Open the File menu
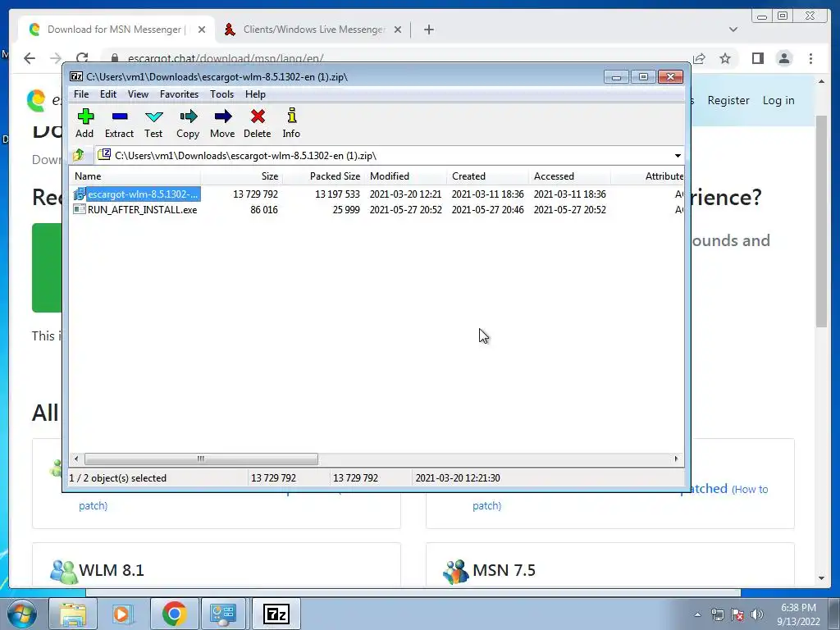Image resolution: width=840 pixels, height=630 pixels. pos(81,94)
